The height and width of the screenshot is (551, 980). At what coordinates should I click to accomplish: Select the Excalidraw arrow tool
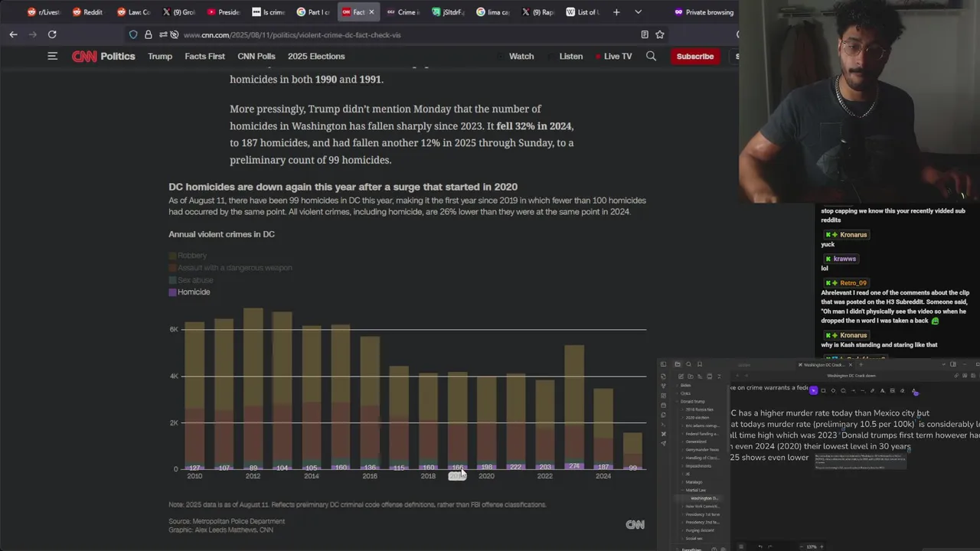[x=853, y=391]
